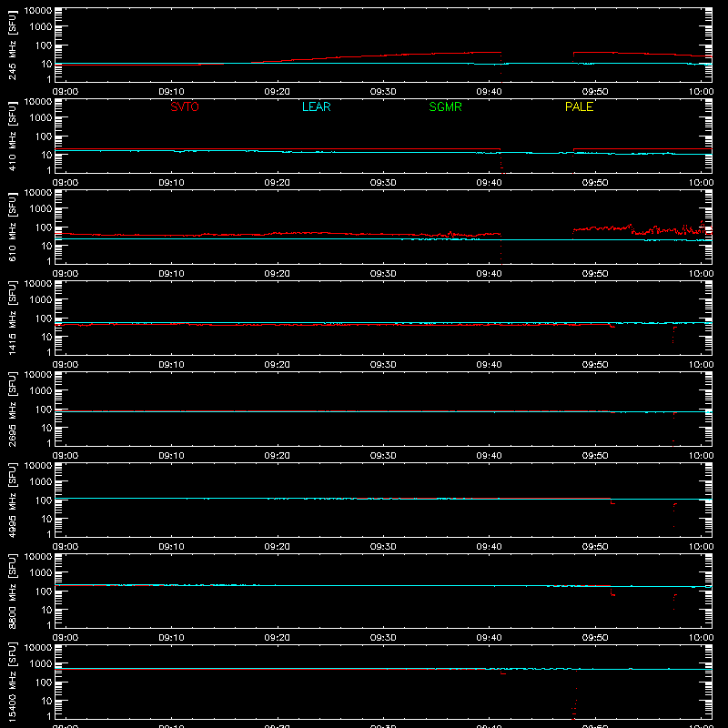
Task: Click the 1000 tick on 410 MHz axis
Action: (41, 118)
